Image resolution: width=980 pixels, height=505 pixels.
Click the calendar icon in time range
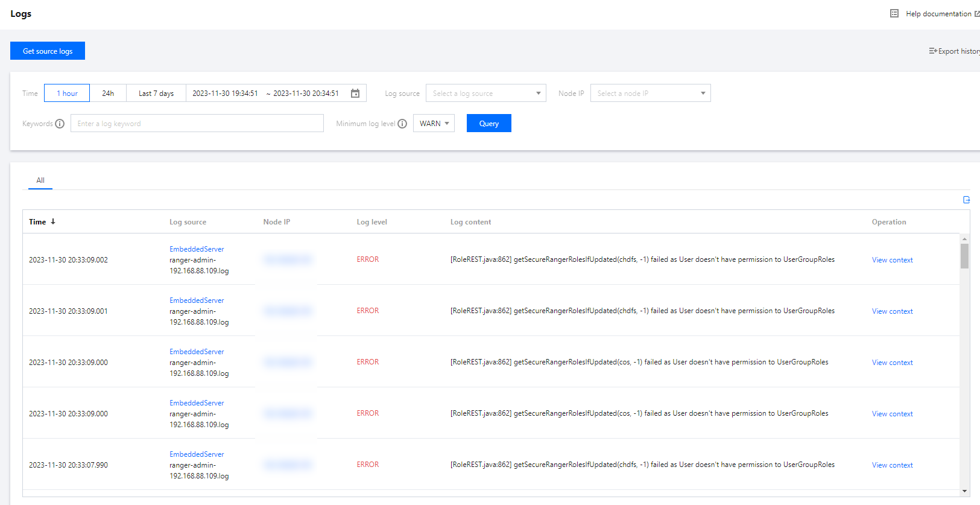[355, 94]
